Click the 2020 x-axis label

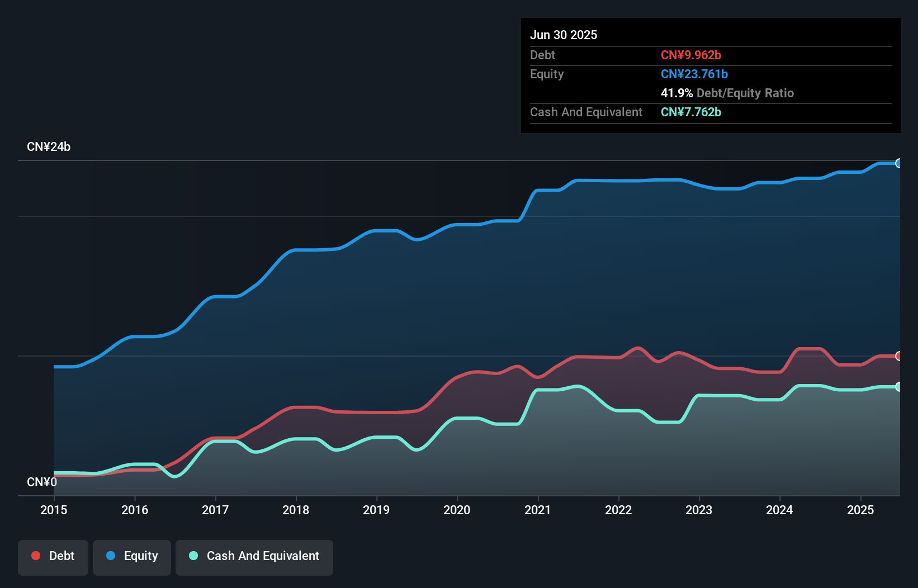tap(457, 510)
